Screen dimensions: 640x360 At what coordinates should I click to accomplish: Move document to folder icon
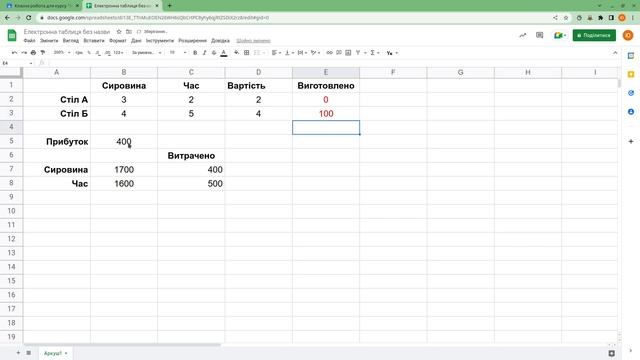coord(129,31)
